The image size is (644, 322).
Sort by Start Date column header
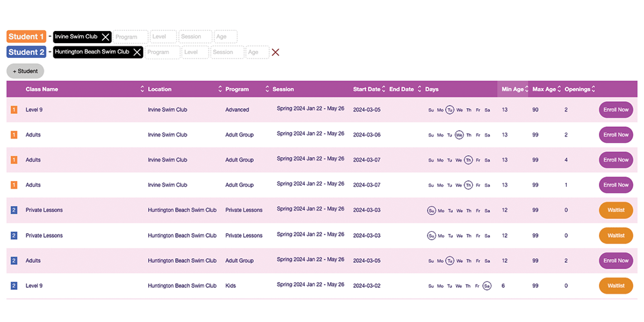tap(367, 89)
